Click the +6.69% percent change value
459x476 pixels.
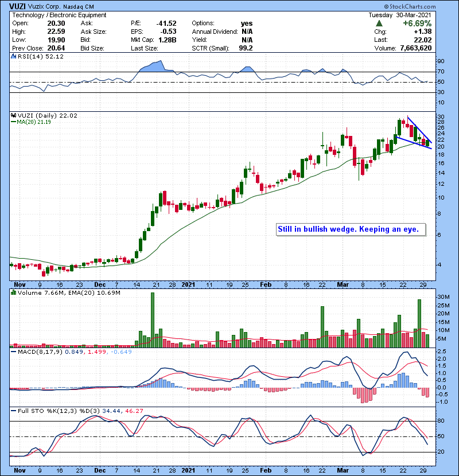click(417, 24)
